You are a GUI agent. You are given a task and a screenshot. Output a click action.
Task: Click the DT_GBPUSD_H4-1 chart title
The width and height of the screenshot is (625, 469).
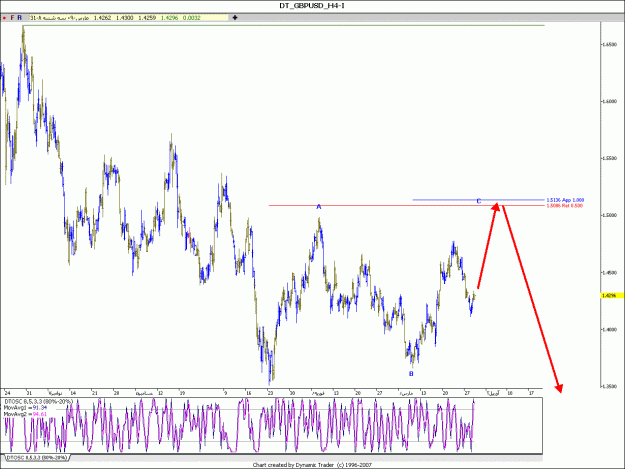click(311, 6)
